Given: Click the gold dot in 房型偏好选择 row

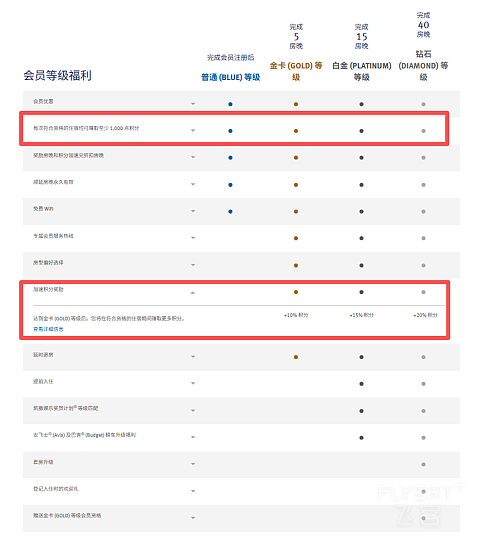Looking at the screenshot, I should pos(296,265).
